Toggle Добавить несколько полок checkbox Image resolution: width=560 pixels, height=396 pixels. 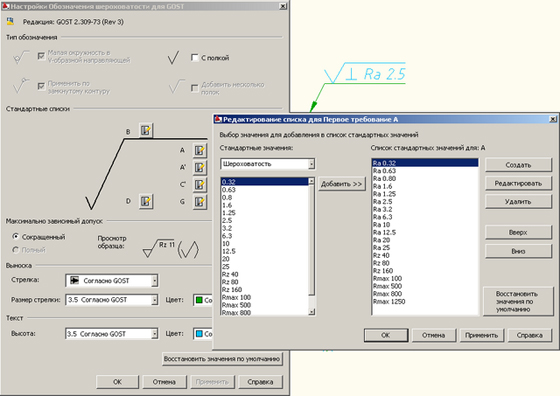[x=195, y=88]
